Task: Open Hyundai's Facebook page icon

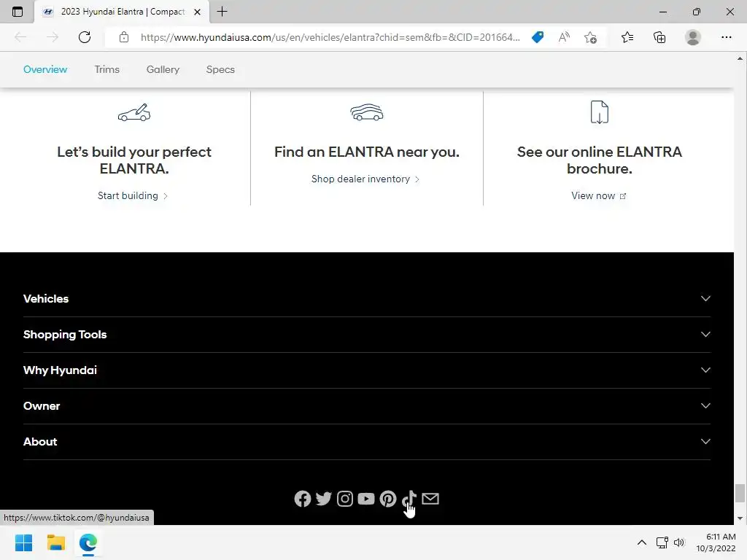Action: click(x=303, y=499)
